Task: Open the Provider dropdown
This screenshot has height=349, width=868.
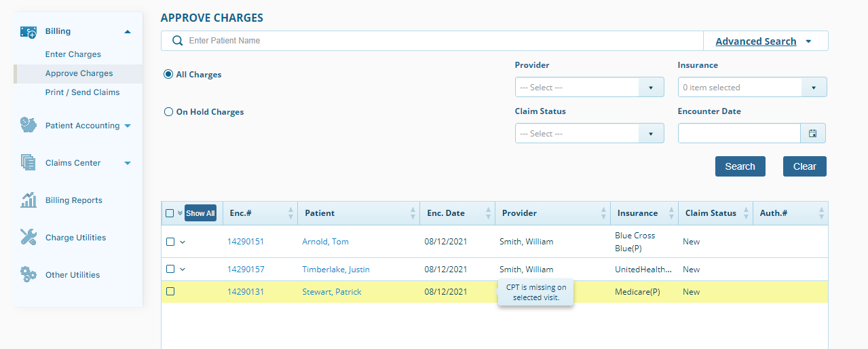Action: pos(589,88)
